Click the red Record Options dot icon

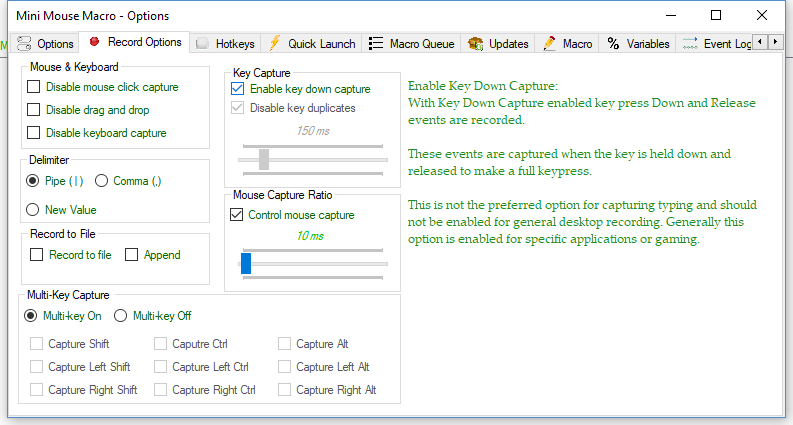(94, 41)
